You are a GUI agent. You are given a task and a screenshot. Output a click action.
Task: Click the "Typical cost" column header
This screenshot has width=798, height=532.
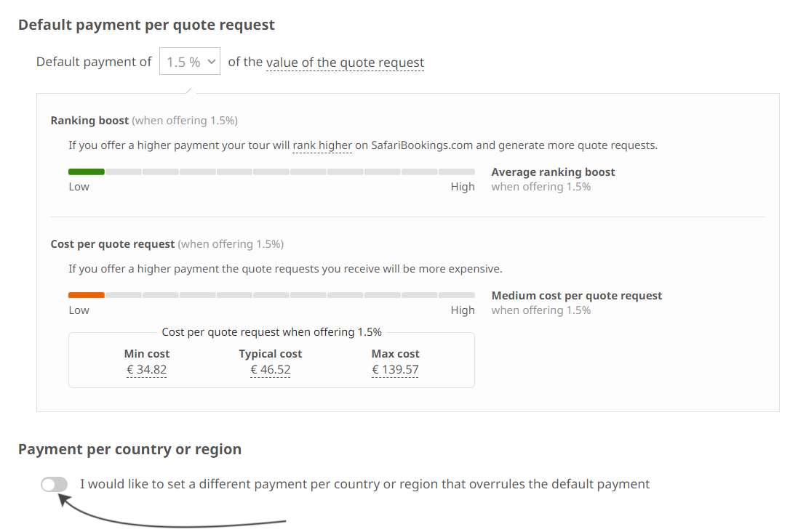click(x=271, y=354)
